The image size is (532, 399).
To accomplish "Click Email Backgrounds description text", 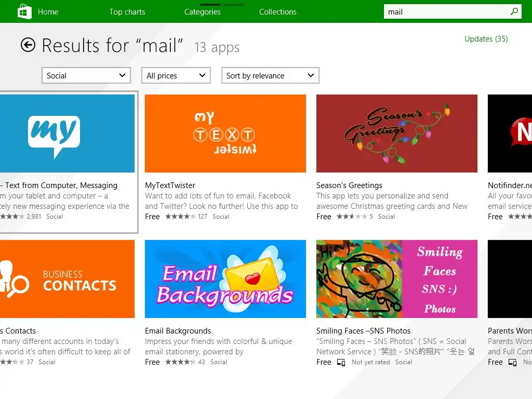I will pos(219,347).
